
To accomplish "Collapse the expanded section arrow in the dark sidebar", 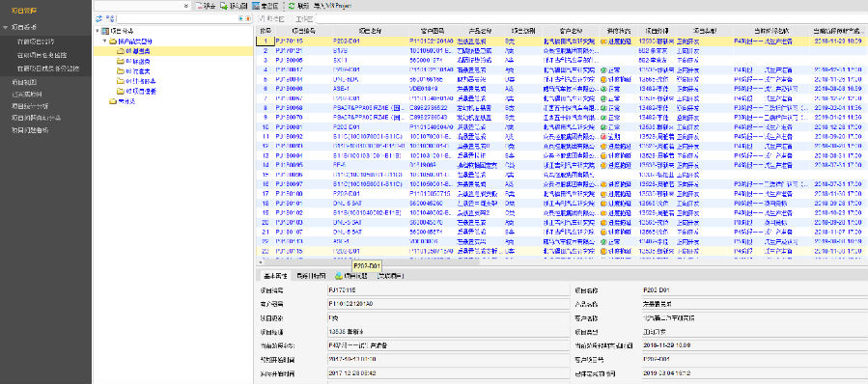I will [5, 27].
